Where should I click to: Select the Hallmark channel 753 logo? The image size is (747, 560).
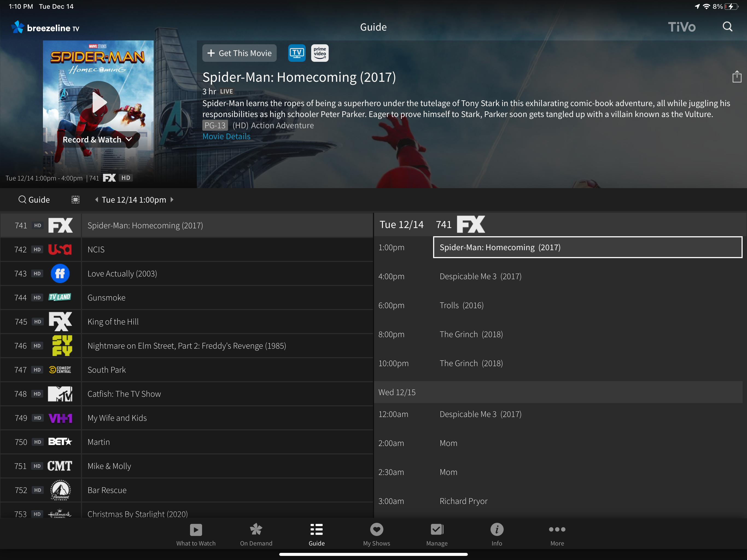pos(60,514)
